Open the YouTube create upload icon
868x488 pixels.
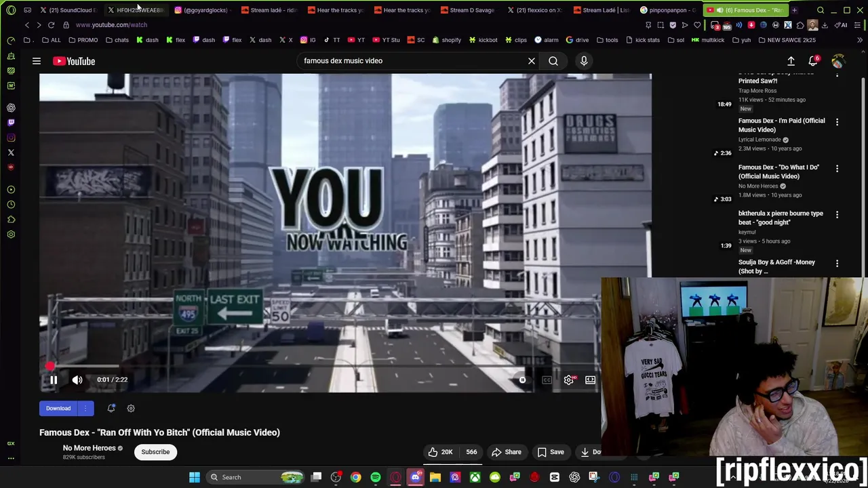[x=791, y=61]
